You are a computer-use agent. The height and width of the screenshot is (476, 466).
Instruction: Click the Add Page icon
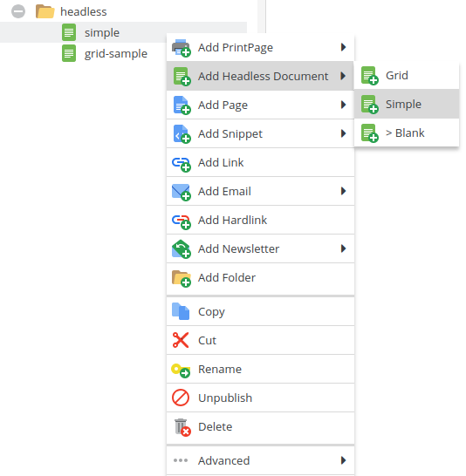(x=182, y=105)
